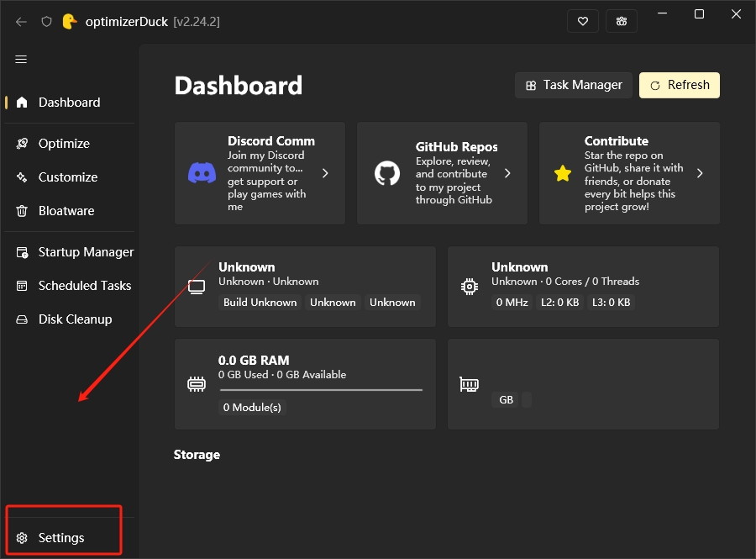Open the Bloatware page
Image resolution: width=756 pixels, height=559 pixels.
[70, 211]
